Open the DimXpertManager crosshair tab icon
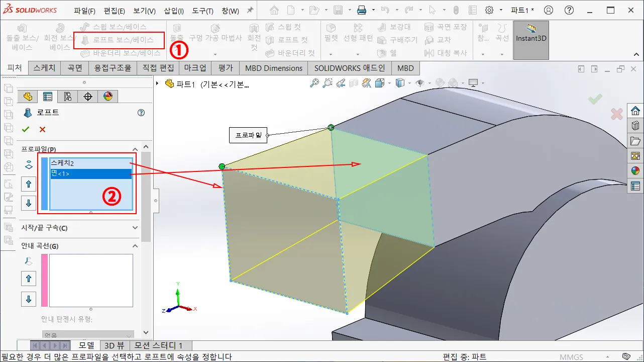Viewport: 644px width, 362px height. pos(88,97)
